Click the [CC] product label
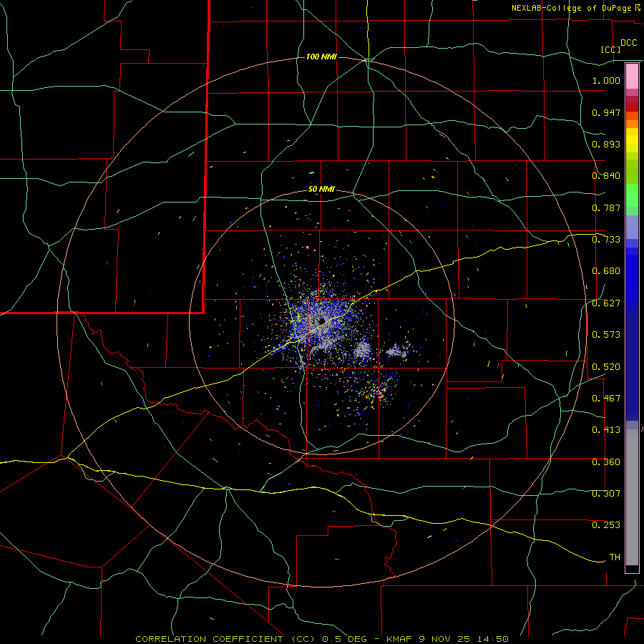The height and width of the screenshot is (644, 644). coord(611,49)
